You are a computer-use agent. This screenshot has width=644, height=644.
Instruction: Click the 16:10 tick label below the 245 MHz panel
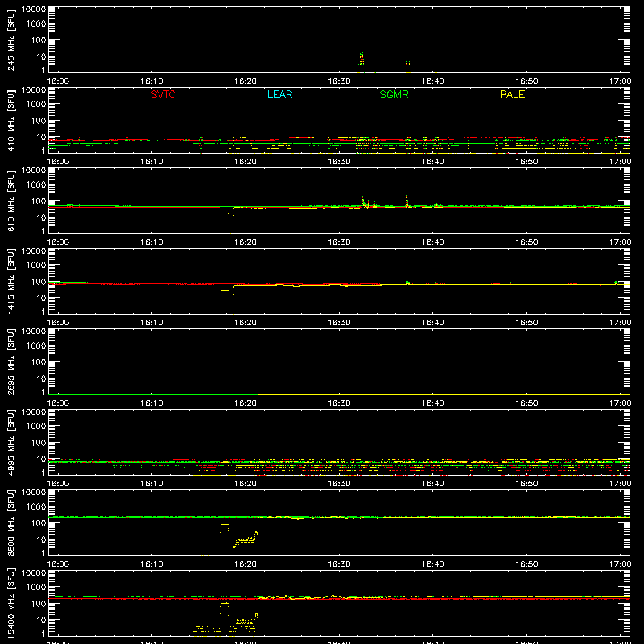(151, 81)
